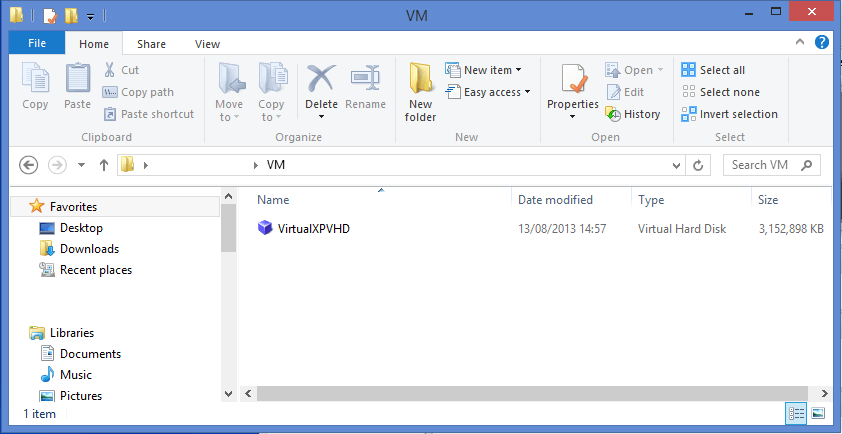
Task: Click in the Search VM box
Action: pyautogui.click(x=762, y=165)
